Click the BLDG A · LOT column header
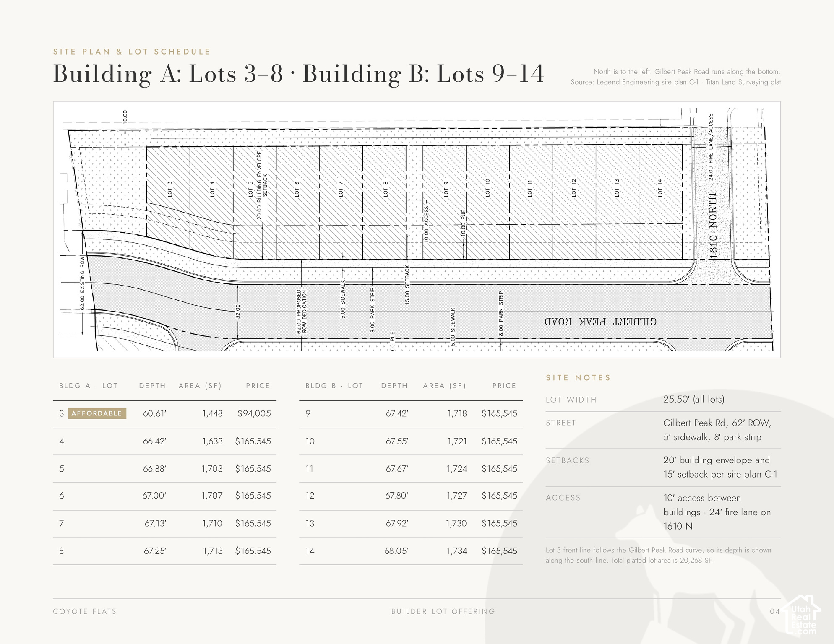The image size is (834, 644). coord(88,386)
